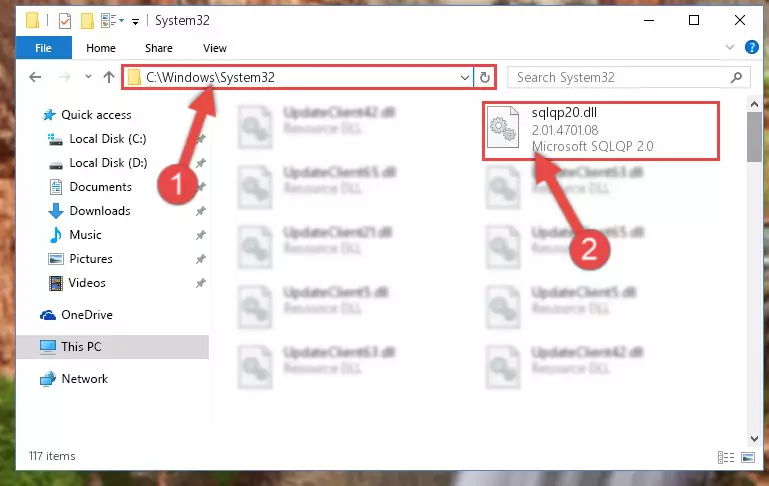Screen dimensions: 769x486
Task: Open Downloads in Quick access
Action: point(100,211)
